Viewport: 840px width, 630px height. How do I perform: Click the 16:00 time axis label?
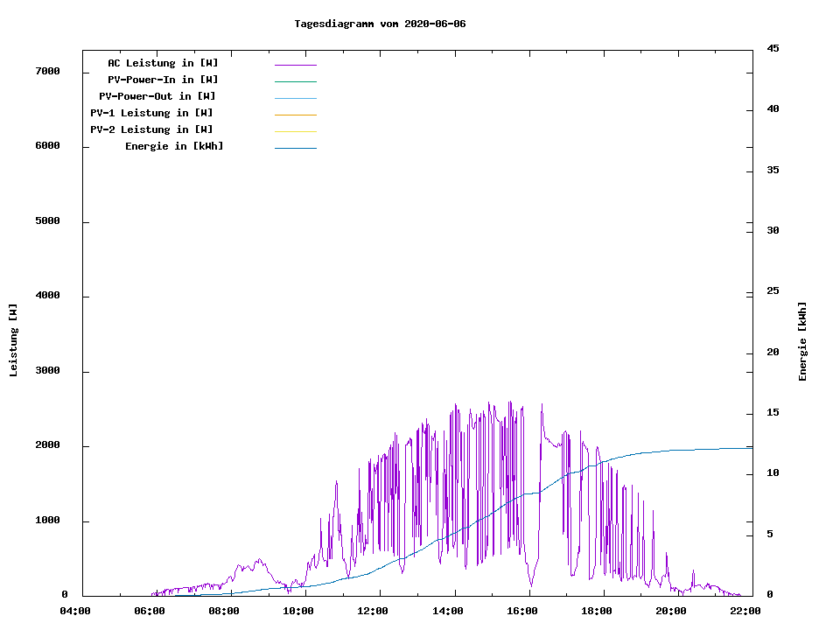521,611
